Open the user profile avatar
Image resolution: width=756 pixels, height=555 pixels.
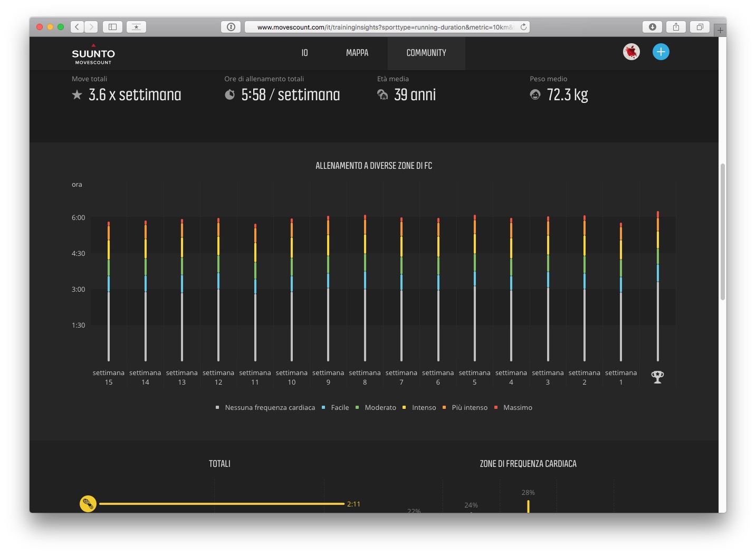click(x=631, y=52)
